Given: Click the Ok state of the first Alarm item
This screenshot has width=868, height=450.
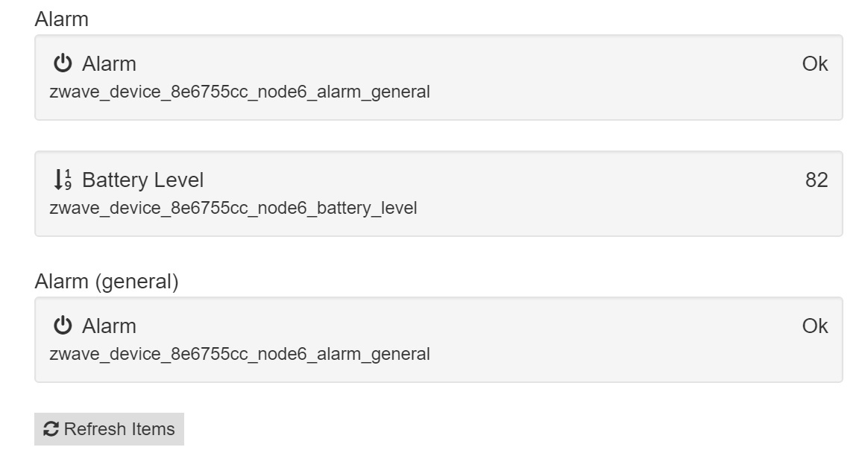Looking at the screenshot, I should point(814,64).
